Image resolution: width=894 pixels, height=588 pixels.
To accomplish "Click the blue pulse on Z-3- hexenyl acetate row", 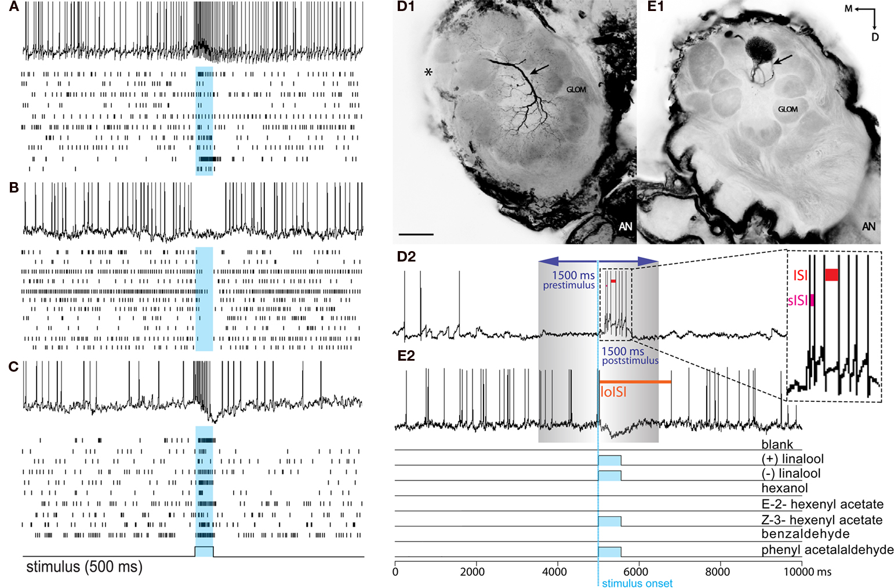I will tap(609, 521).
